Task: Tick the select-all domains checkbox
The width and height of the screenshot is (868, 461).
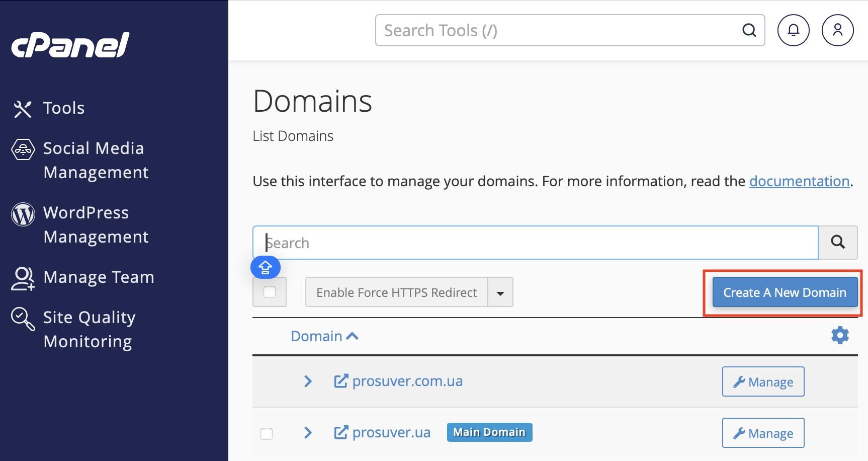Action: point(270,292)
